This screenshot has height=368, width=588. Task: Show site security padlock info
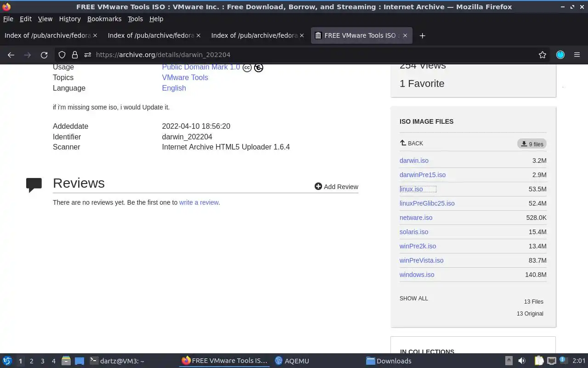[x=74, y=55]
